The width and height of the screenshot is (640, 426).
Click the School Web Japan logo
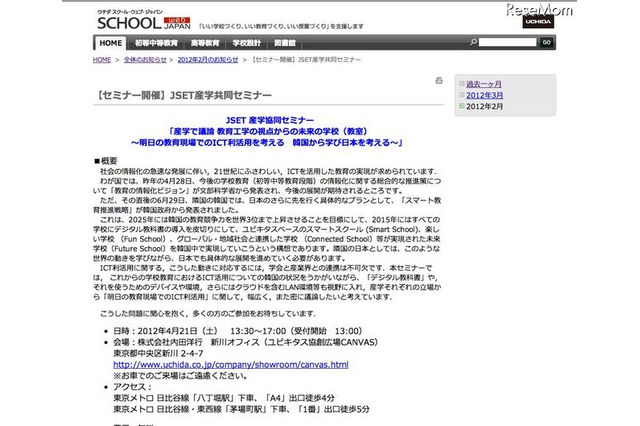click(x=144, y=21)
